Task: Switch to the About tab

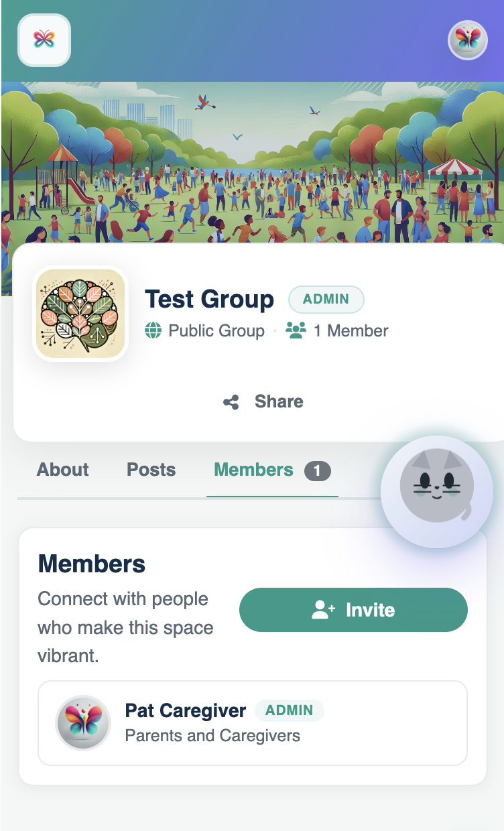Action: (62, 470)
